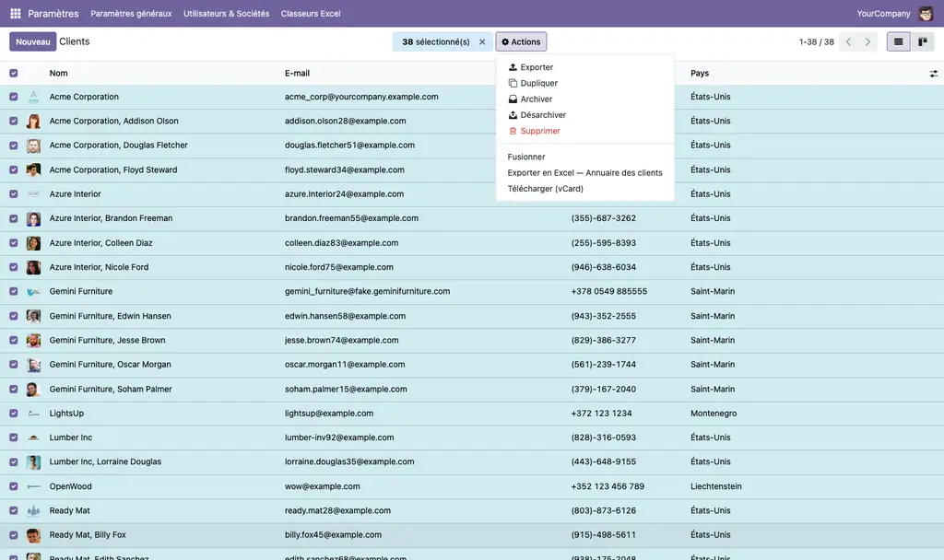The image size is (944, 560).
Task: Click Oscar Morgan's avatar photo
Action: coord(34,365)
